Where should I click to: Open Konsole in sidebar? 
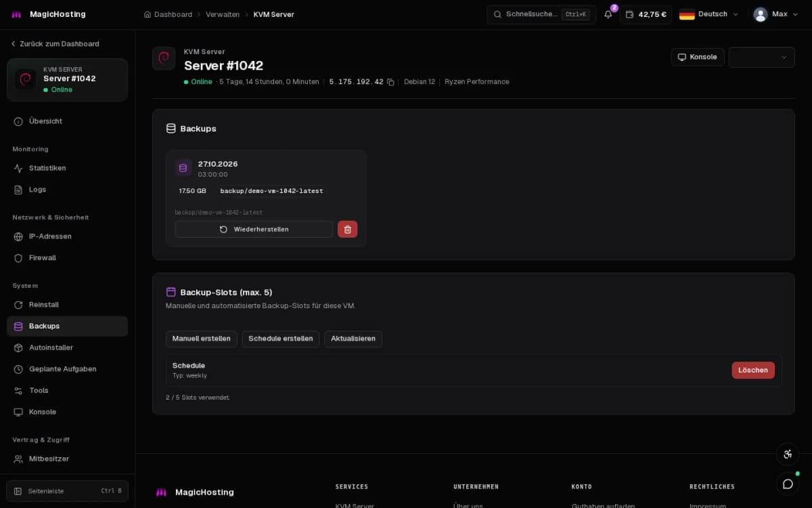click(67, 412)
